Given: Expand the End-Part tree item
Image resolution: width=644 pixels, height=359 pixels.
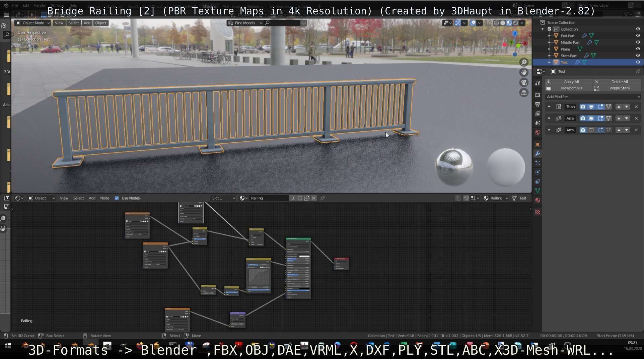Looking at the screenshot, I should pyautogui.click(x=549, y=36).
